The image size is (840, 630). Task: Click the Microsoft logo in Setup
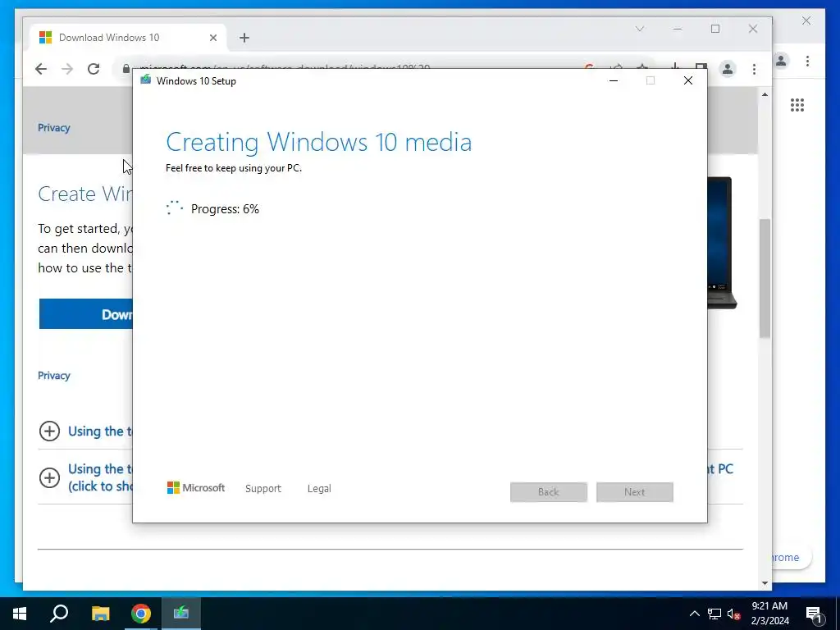coord(195,487)
